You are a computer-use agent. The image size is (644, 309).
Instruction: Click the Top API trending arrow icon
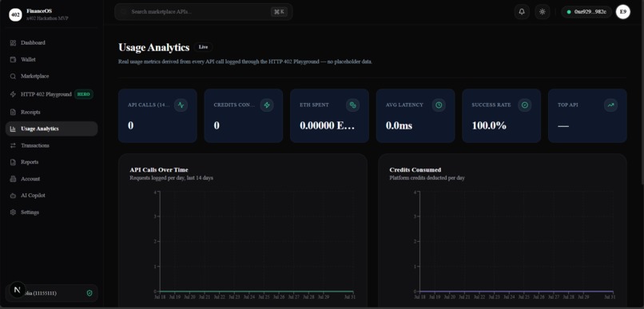[610, 105]
